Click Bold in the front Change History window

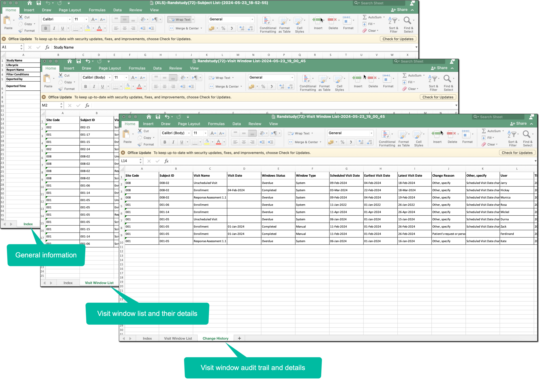[x=165, y=142]
